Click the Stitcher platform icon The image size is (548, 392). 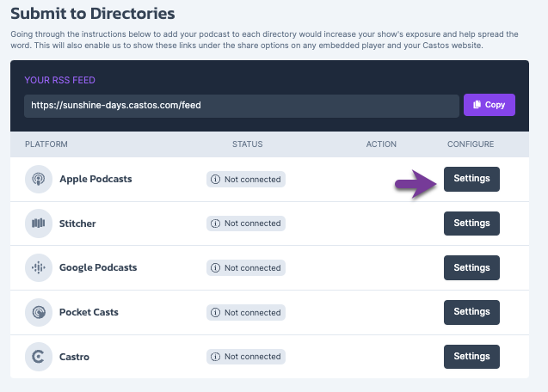[x=38, y=224]
